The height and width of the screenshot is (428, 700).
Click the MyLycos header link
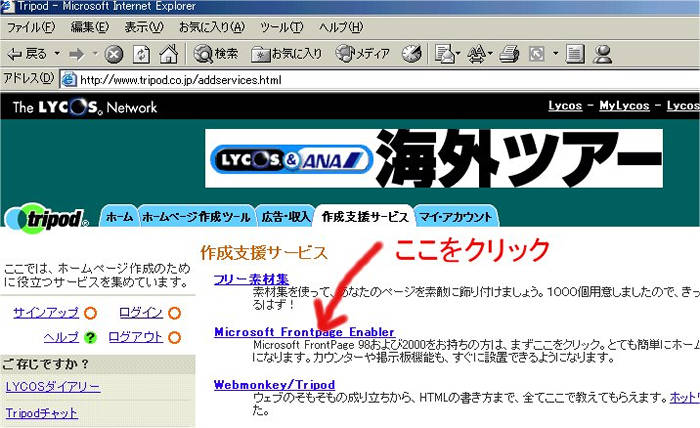pyautogui.click(x=624, y=106)
